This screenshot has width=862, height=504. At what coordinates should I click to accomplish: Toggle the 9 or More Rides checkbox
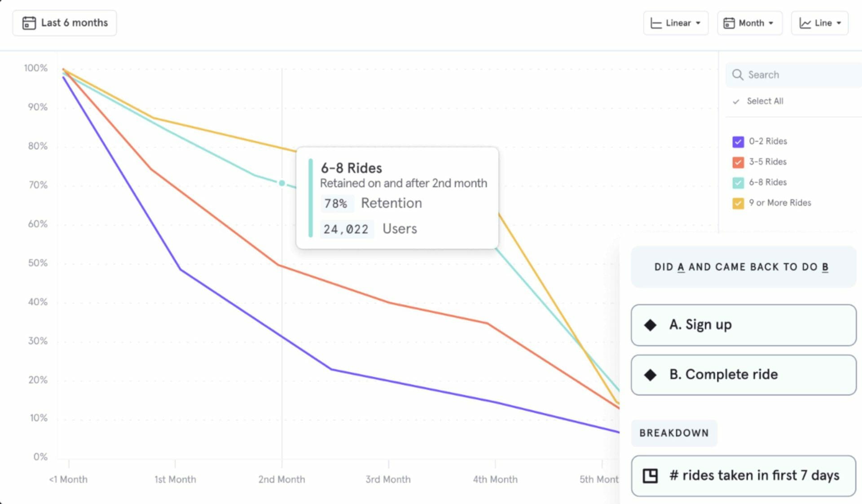pyautogui.click(x=738, y=203)
